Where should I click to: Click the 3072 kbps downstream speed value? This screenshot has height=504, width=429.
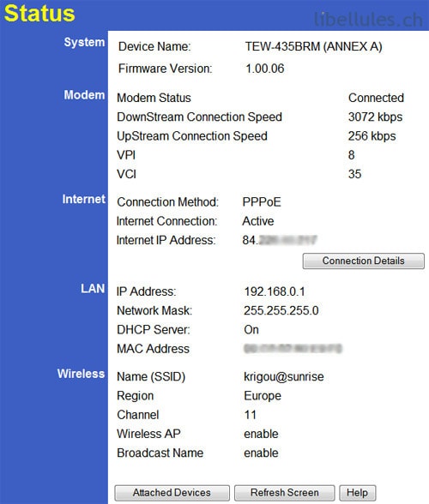pos(375,117)
